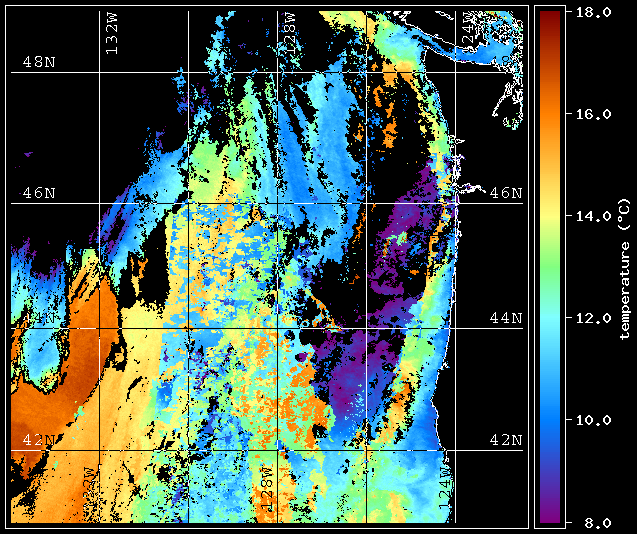Pick the dark red color at the colorbar top

point(549,14)
